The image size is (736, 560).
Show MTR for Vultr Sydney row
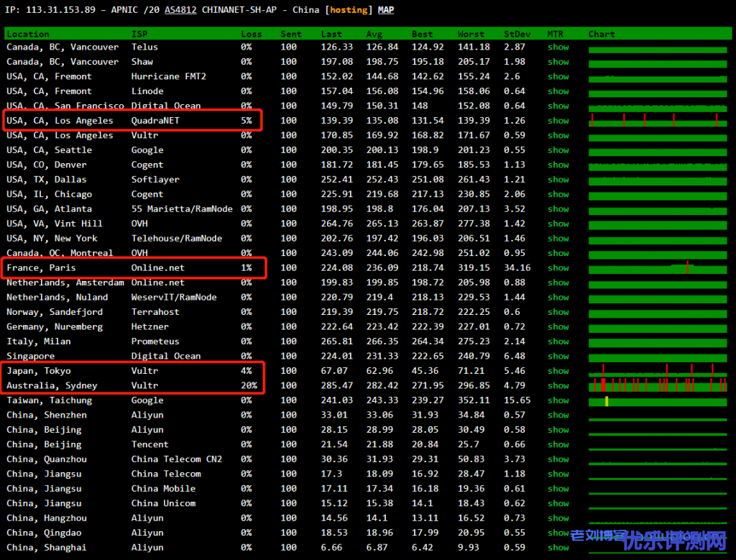coord(558,385)
